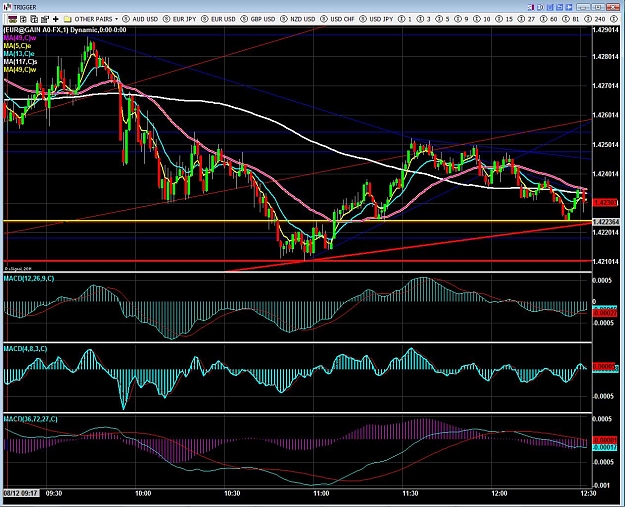625x507 pixels.
Task: Select the MACD(36,72,27,C) study label
Action: (30, 419)
